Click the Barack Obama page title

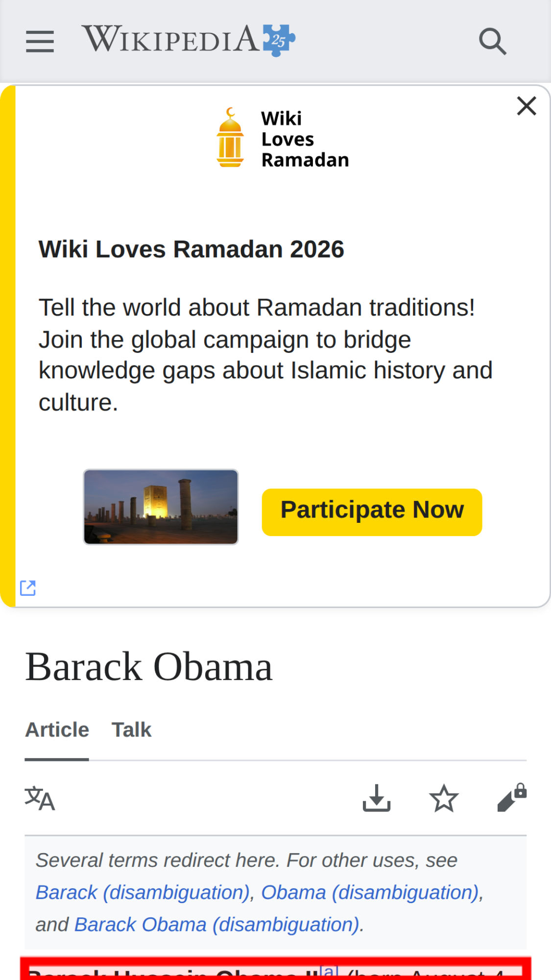[148, 667]
